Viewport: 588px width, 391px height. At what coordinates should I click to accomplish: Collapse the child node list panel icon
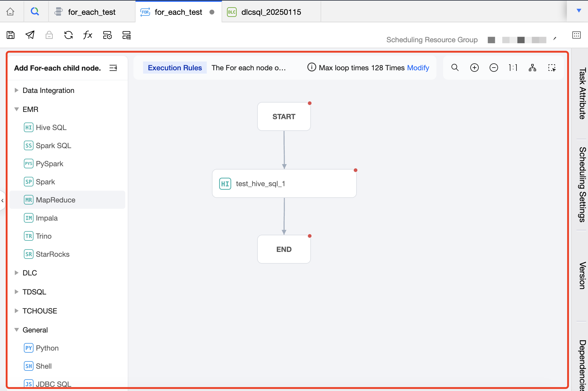click(x=113, y=68)
